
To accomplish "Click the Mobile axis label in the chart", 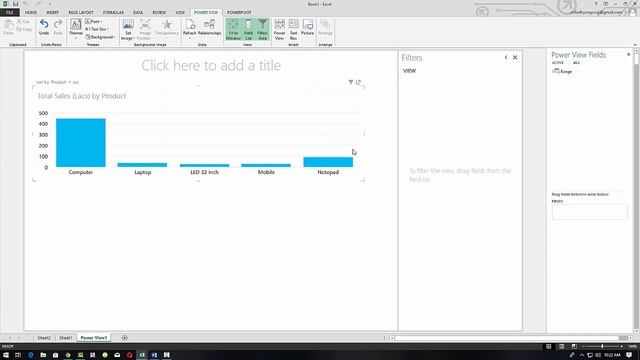I will 266,172.
